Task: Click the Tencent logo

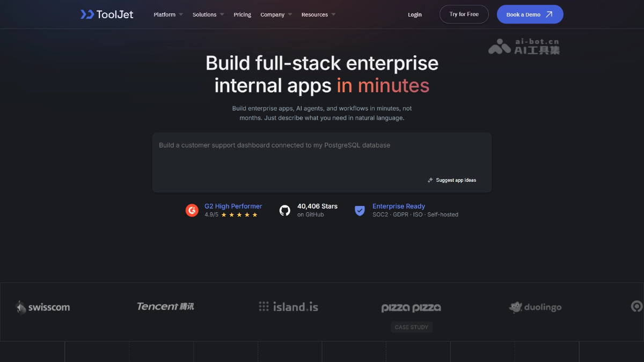Action: click(x=165, y=306)
